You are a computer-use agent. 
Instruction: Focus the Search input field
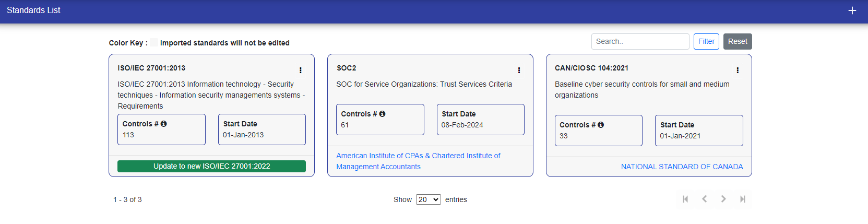[x=640, y=41]
